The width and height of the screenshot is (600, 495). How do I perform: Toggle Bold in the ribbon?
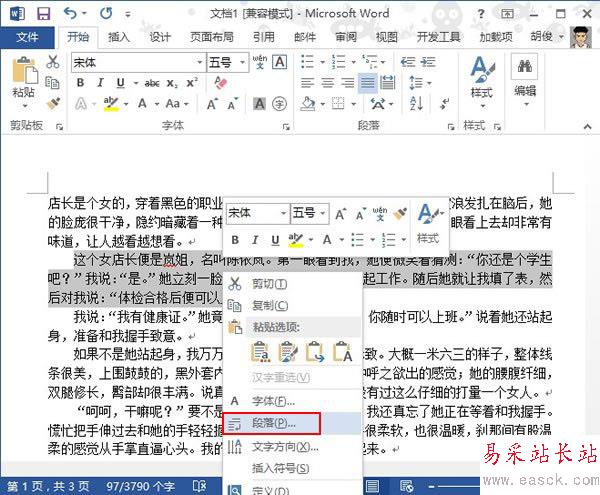(x=80, y=83)
